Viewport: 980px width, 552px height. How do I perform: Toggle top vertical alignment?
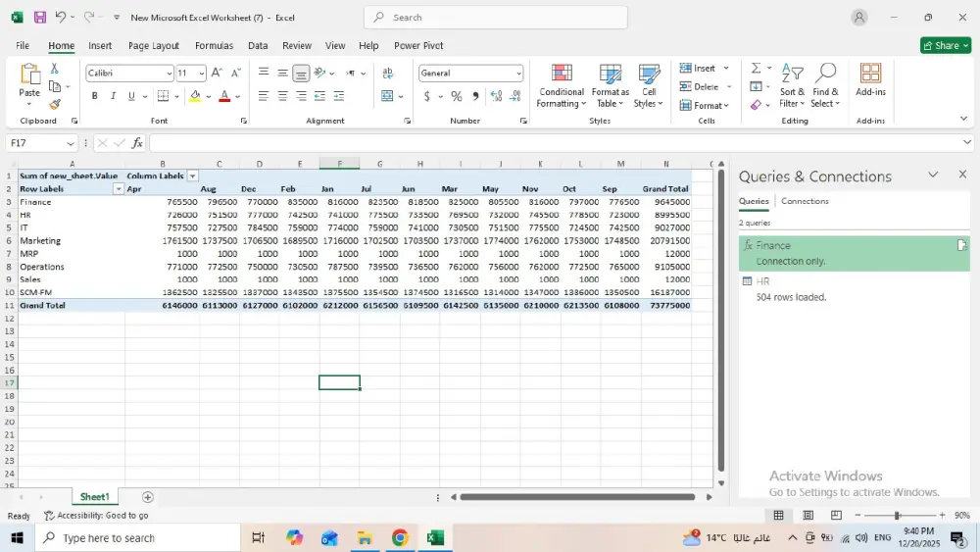(x=264, y=73)
